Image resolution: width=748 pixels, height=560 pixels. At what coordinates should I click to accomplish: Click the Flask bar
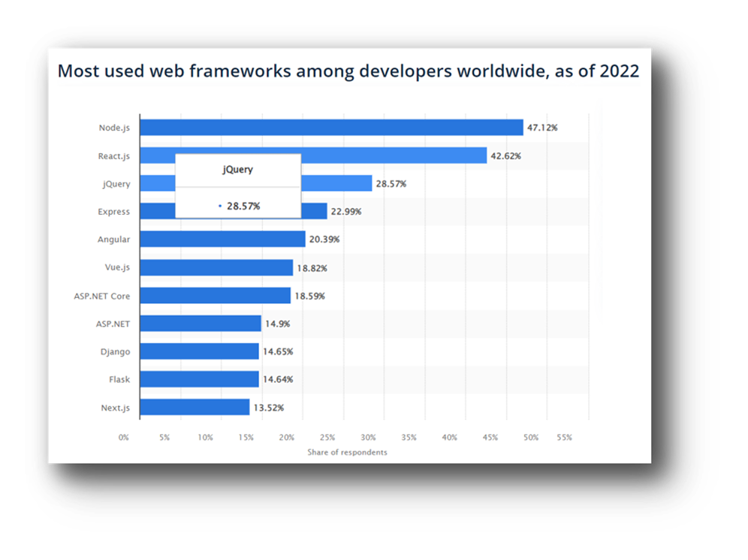[200, 379]
